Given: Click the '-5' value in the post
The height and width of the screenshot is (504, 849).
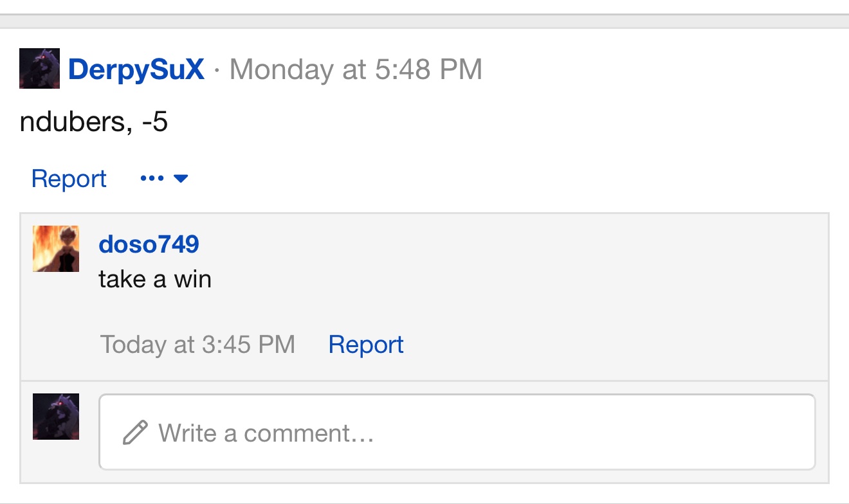Looking at the screenshot, I should click(155, 122).
